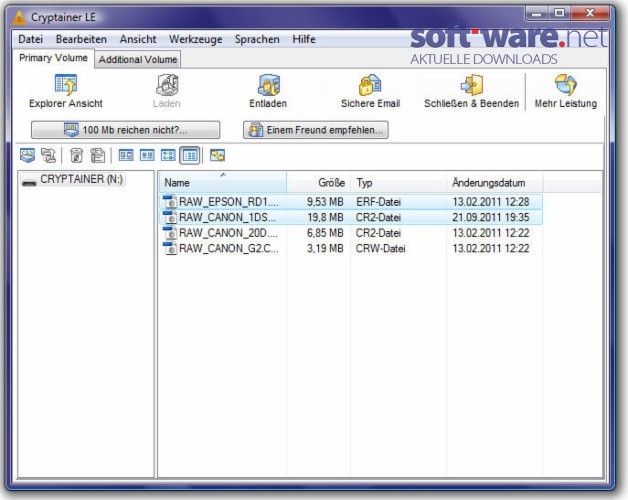Image resolution: width=628 pixels, height=500 pixels.
Task: Select the RAW_CANON_G2.C file name
Action: tap(229, 249)
